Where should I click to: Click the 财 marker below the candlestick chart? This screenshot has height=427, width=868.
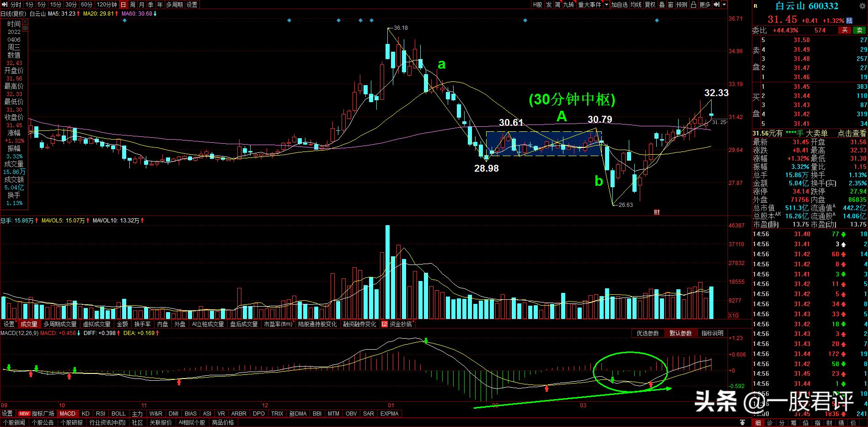[x=657, y=212]
